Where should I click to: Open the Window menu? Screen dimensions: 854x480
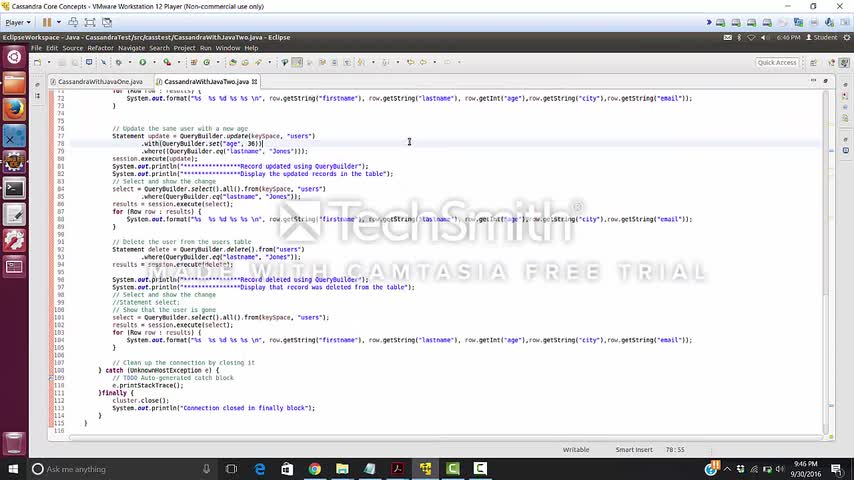tap(228, 48)
